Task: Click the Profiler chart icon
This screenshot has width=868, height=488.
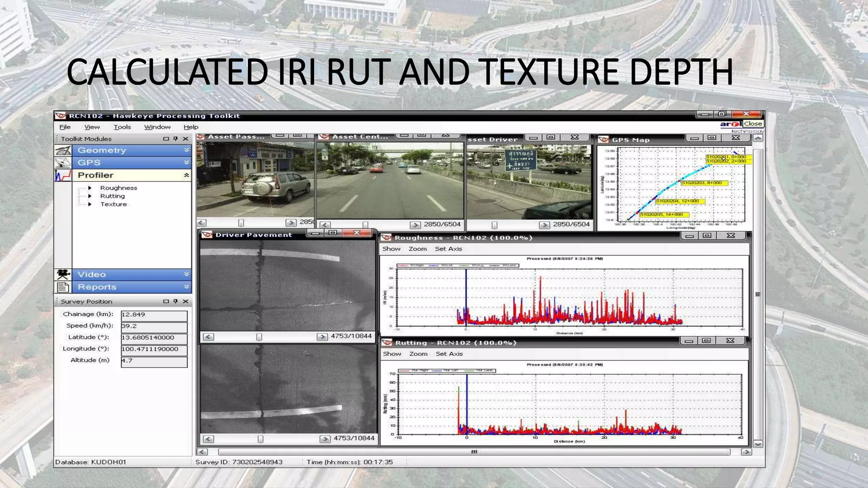Action: tap(63, 175)
